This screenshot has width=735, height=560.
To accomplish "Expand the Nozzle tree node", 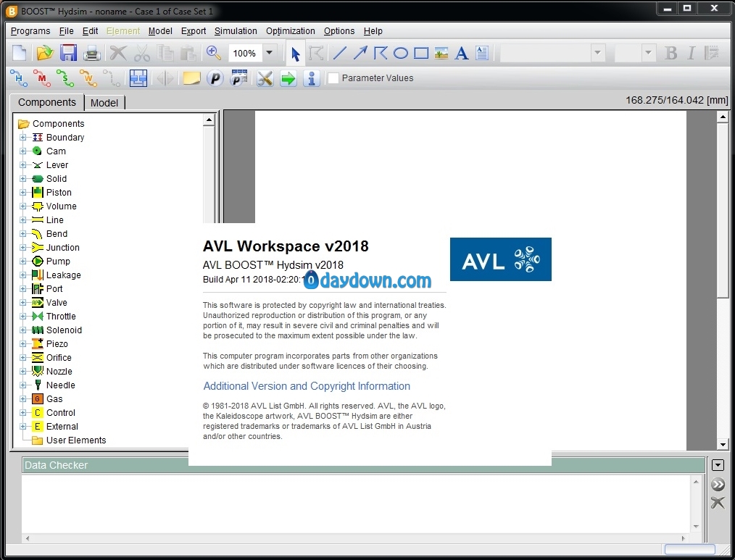I will click(x=23, y=371).
